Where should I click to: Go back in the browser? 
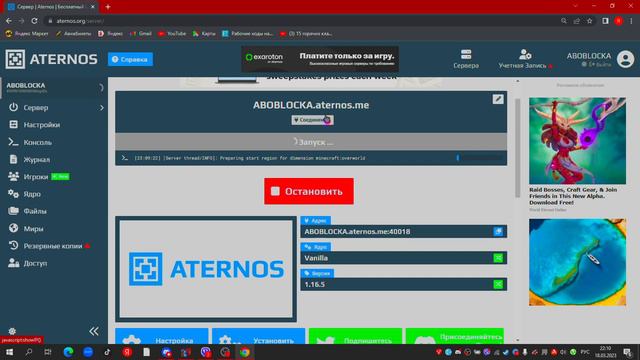click(x=9, y=21)
